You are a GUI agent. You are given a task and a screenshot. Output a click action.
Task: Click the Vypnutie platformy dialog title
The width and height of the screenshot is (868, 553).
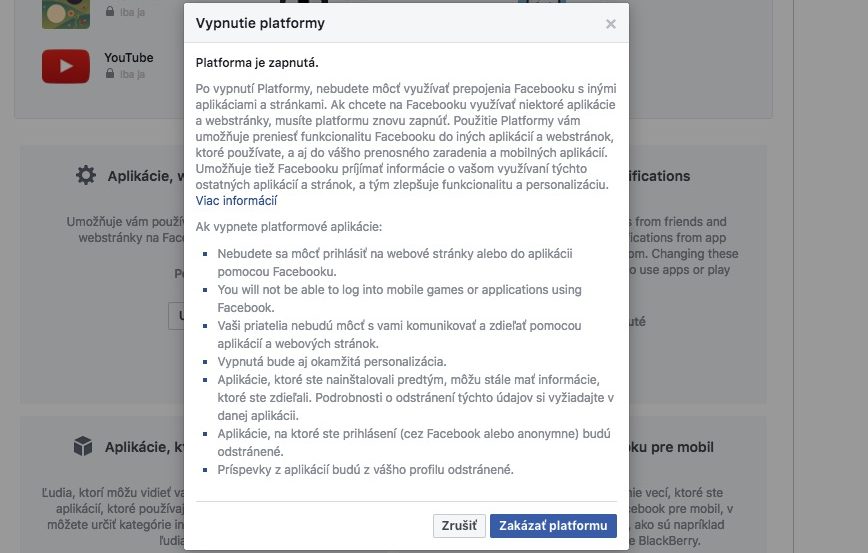click(x=260, y=23)
